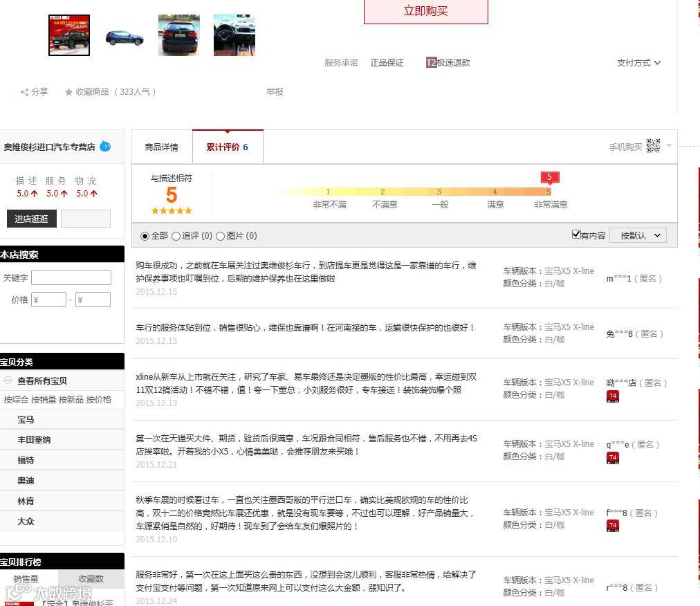700x606 pixels.
Task: Expand the arrow next to 手机购买 QR code
Action: (x=669, y=145)
